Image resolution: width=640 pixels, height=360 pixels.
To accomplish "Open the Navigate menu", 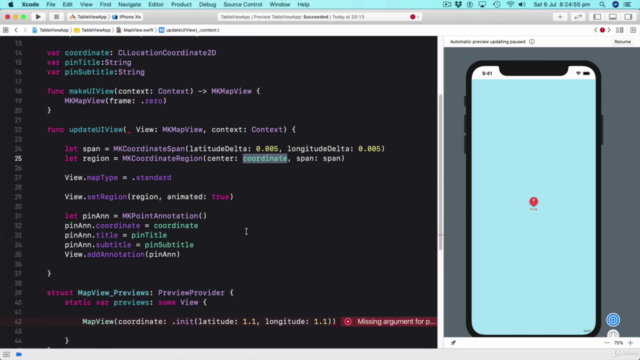I will click(x=129, y=4).
